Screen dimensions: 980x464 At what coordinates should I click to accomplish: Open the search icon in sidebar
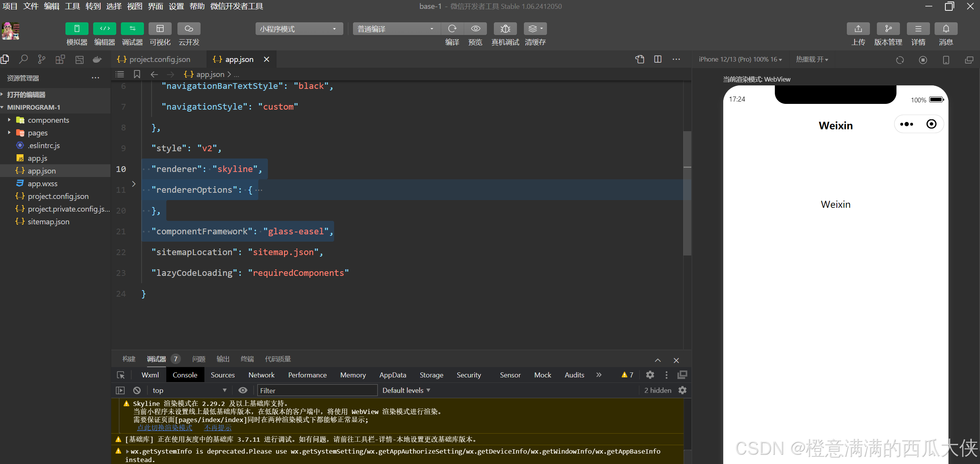[x=23, y=59]
